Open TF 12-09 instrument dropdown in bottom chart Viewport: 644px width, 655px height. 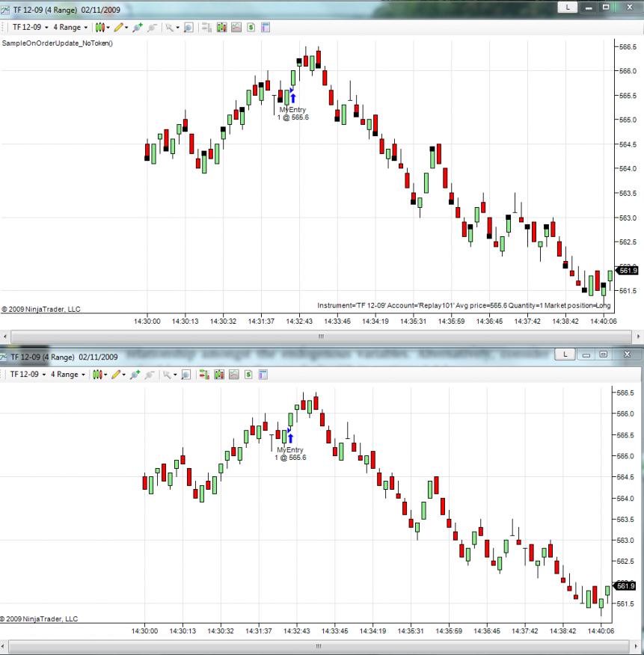(x=28, y=375)
